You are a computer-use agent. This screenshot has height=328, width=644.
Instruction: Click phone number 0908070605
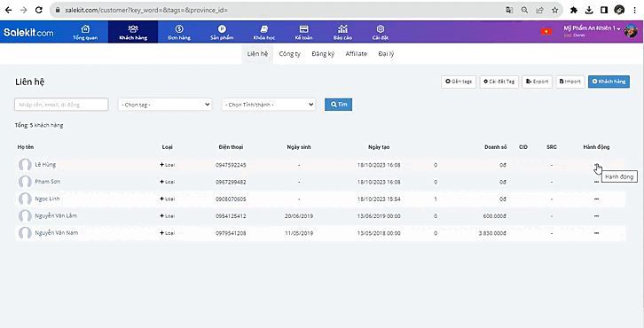231,199
